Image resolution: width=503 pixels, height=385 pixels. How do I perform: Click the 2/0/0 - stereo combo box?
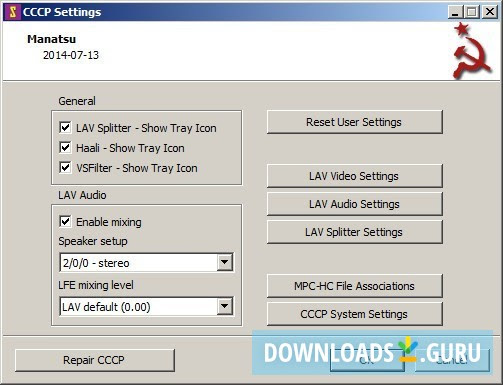click(x=146, y=263)
